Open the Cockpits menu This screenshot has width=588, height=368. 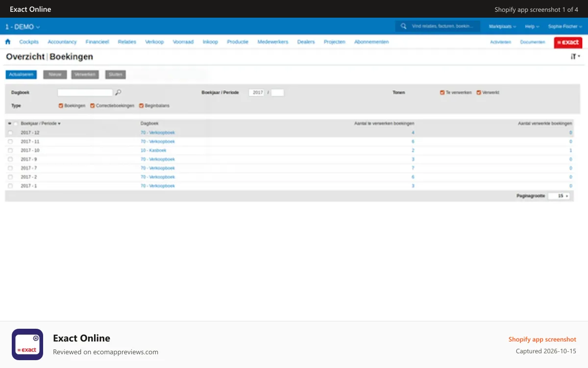click(29, 42)
